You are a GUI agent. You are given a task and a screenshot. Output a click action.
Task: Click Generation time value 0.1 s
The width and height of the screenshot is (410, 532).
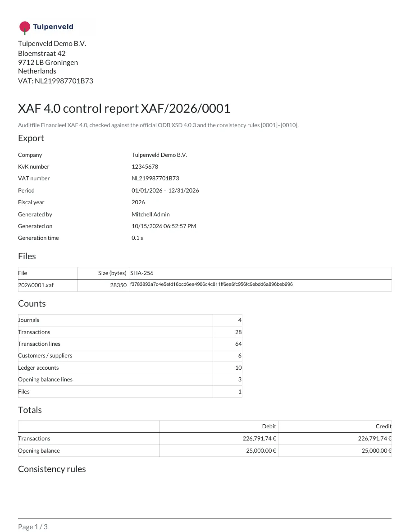(x=137, y=238)
